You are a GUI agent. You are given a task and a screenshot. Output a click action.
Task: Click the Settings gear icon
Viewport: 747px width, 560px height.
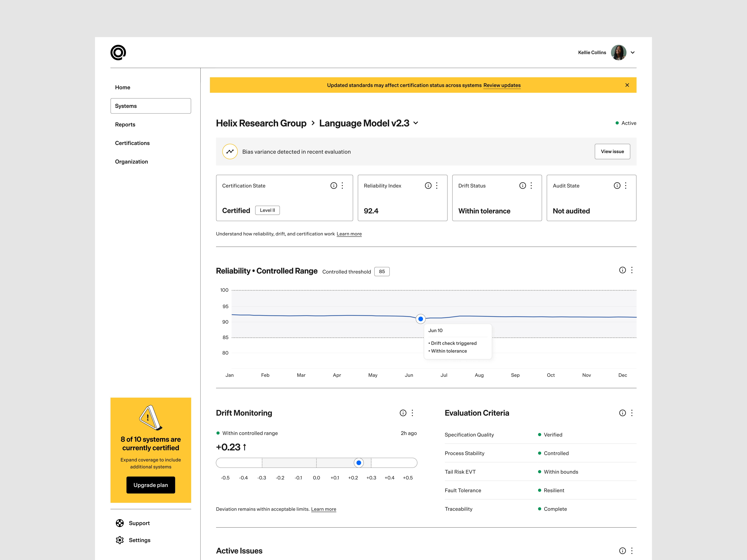pos(120,540)
